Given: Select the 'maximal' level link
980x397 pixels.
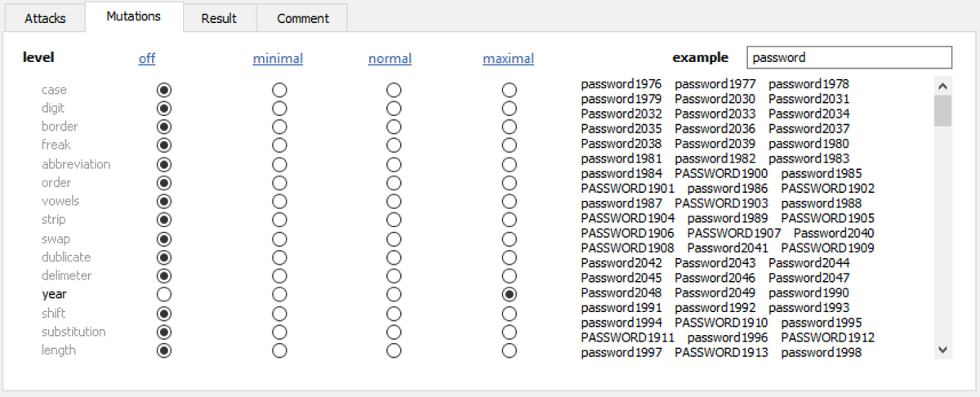Looking at the screenshot, I should (508, 59).
